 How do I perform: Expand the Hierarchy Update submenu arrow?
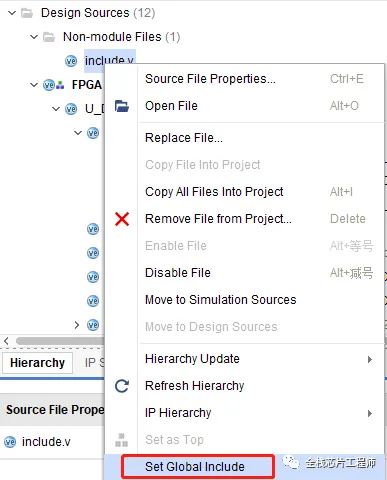(x=369, y=359)
